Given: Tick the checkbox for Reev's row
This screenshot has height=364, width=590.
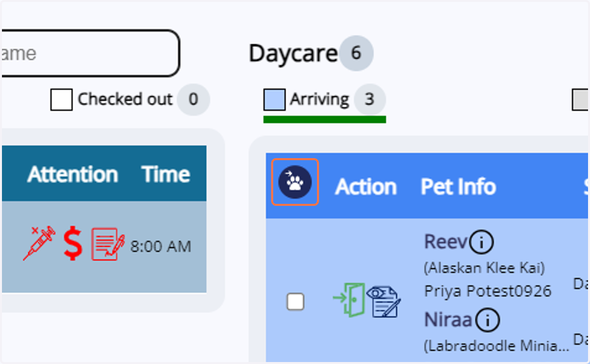Looking at the screenshot, I should 295,301.
